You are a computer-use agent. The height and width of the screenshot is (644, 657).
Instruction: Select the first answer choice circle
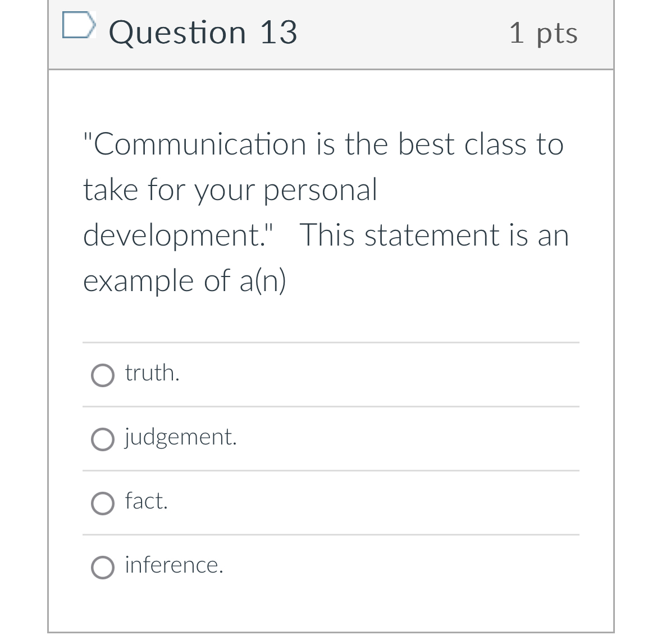pos(102,375)
